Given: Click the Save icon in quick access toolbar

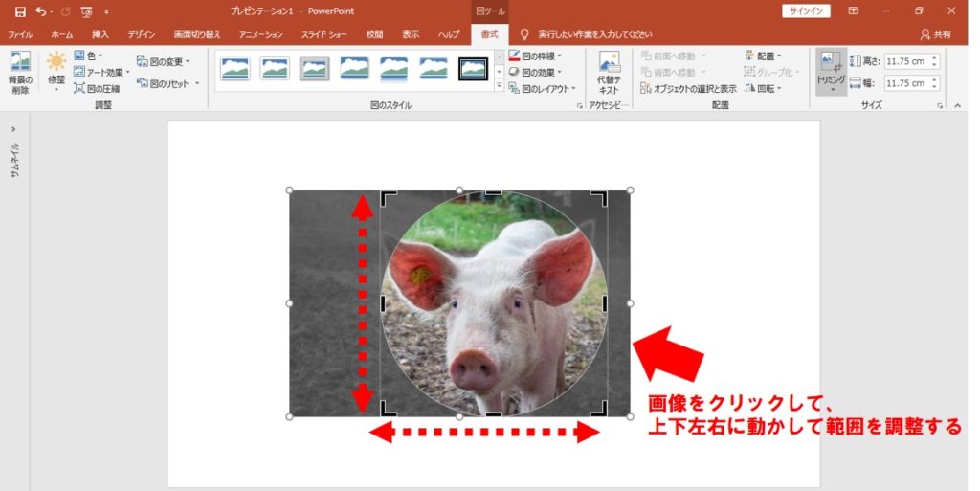Looking at the screenshot, I should (x=20, y=11).
